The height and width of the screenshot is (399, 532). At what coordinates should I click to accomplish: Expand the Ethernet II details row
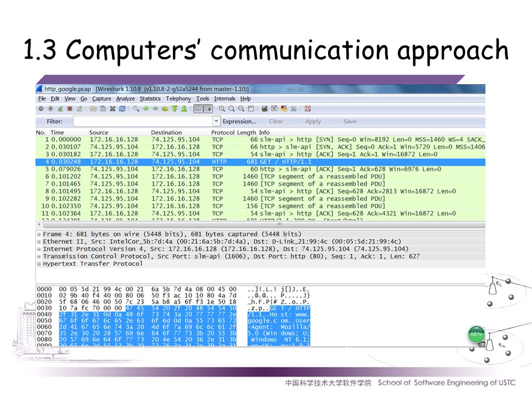click(x=39, y=242)
